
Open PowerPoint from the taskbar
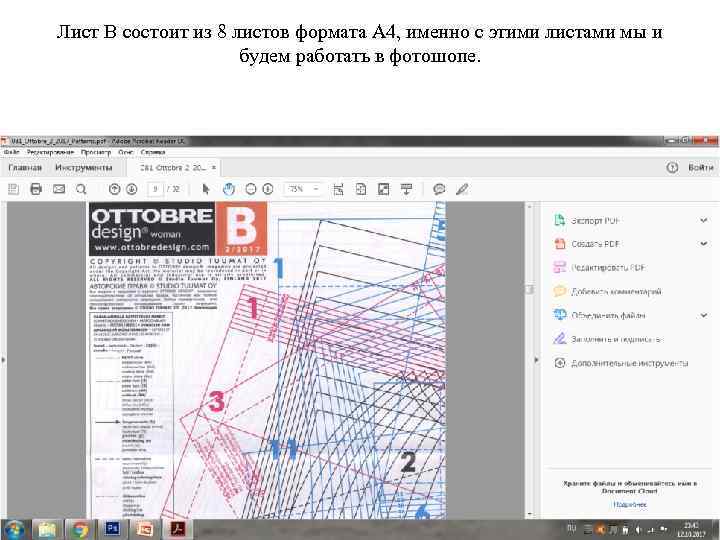[145, 529]
